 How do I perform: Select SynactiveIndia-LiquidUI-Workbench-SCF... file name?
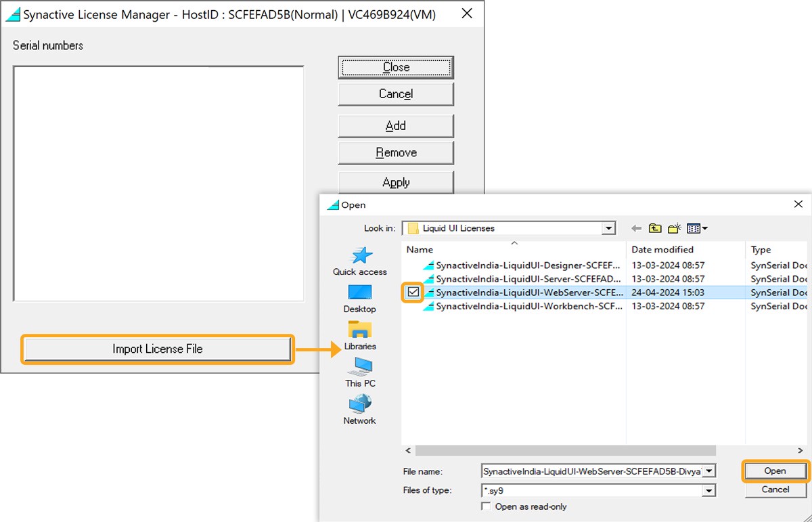coord(529,306)
